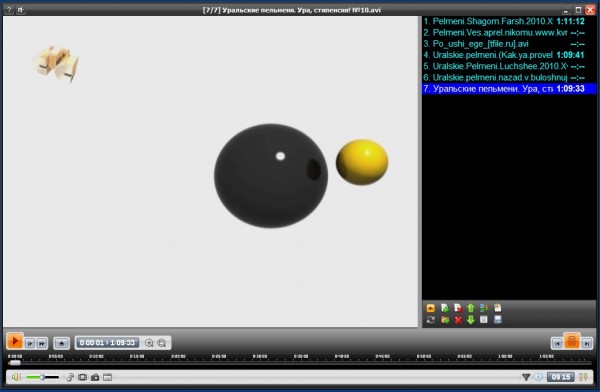Click the remove file (red mark) playlist icon
This screenshot has width=600, height=392.
[x=458, y=308]
